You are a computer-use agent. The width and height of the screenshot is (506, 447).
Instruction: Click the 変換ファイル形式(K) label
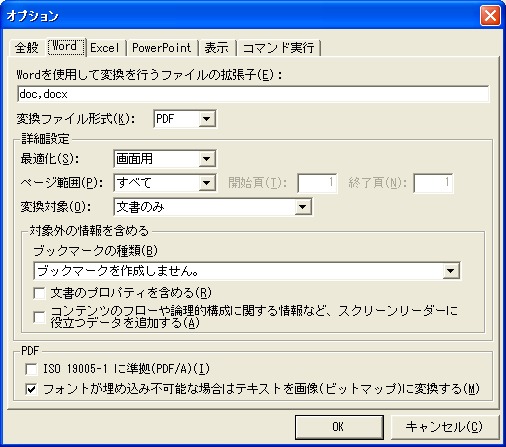tap(76, 119)
